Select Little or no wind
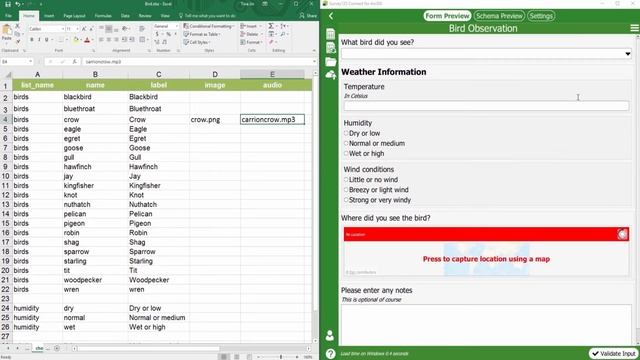This screenshot has height=360, width=640. [346, 180]
